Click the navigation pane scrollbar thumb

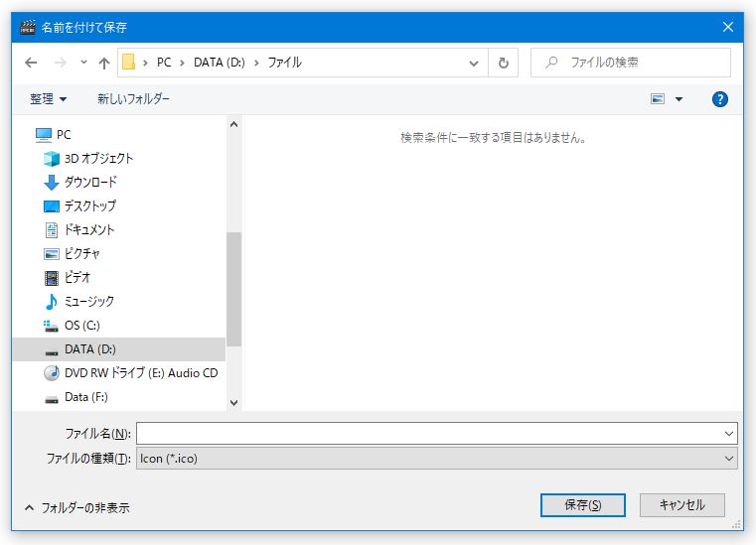point(233,289)
